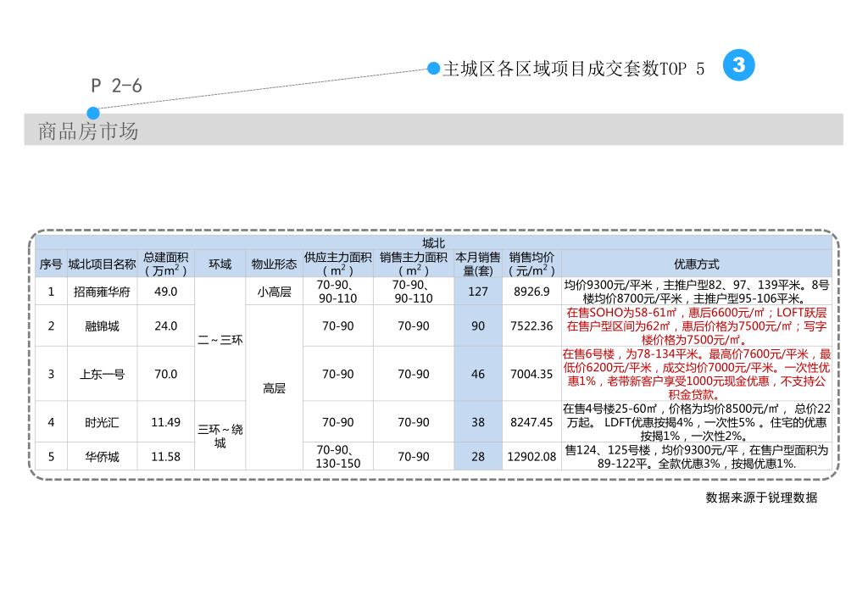Select the 总建面积 column header
868x612 pixels.
165,264
